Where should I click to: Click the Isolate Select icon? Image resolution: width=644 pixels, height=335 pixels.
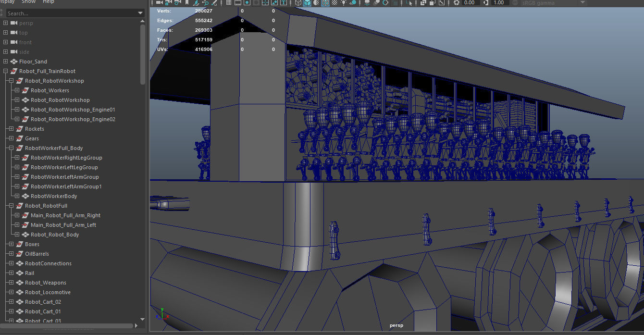pos(409,3)
